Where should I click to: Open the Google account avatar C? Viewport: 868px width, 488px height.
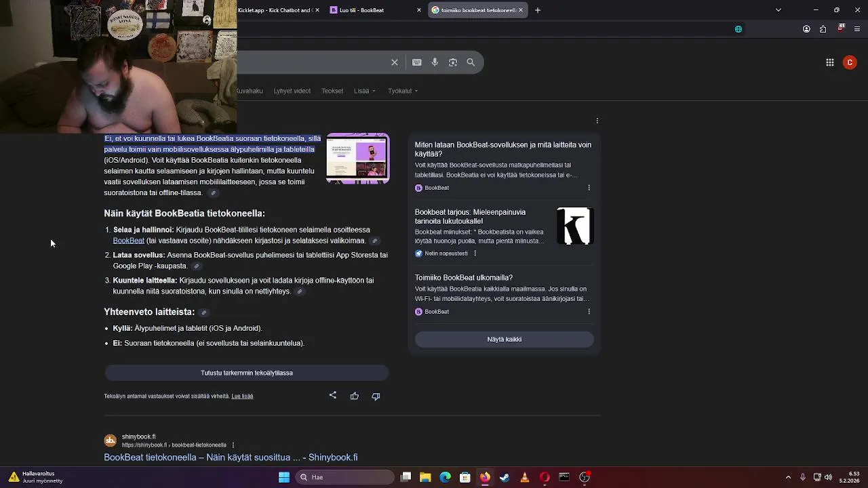[x=850, y=62]
